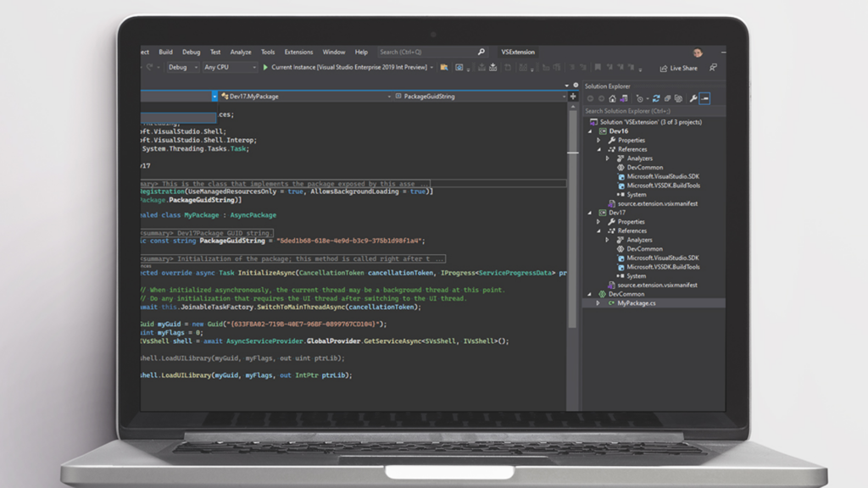Open the Extensions menu
The image size is (868, 488).
tap(298, 52)
